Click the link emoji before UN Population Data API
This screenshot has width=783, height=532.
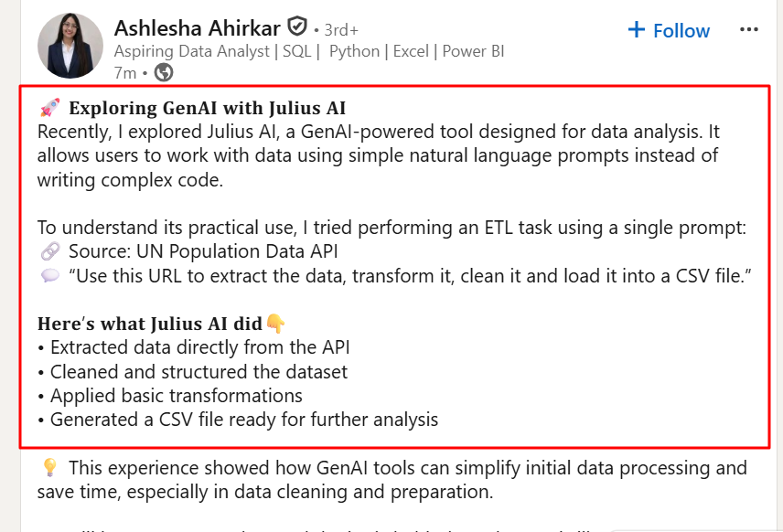tap(49, 251)
